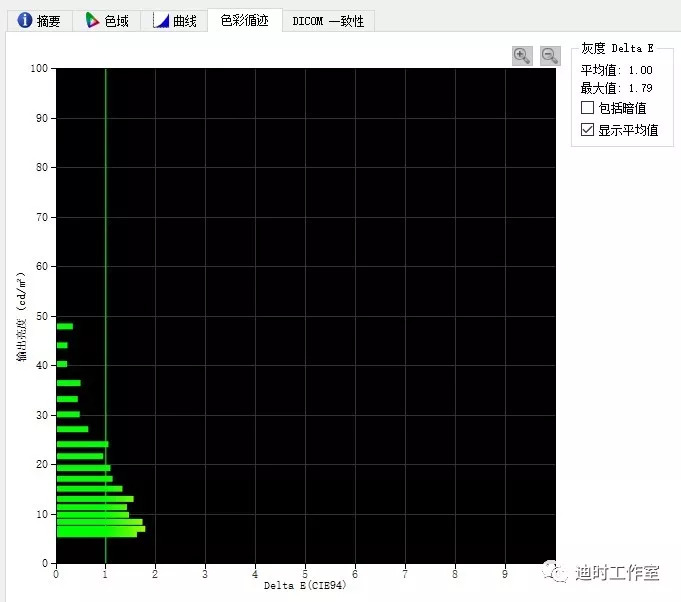Click the 平均值: 1.00 readout
The image size is (681, 602).
616,70
